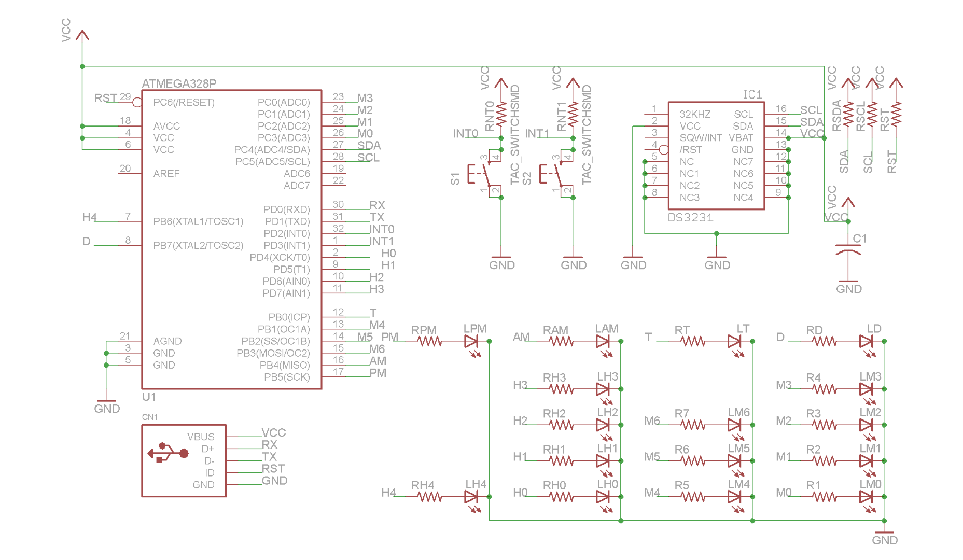Screen dimensions: 963x560
Task: Select the RNT1 pull-up resistor symbol
Action: 573,114
